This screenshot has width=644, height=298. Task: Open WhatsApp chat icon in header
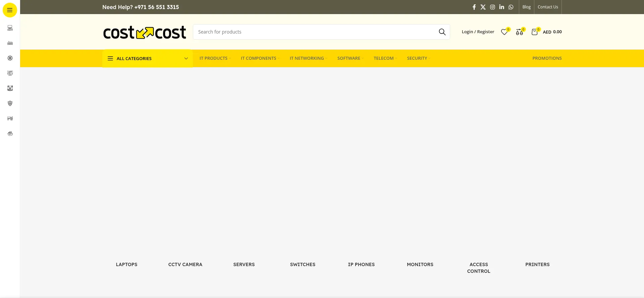coord(511,7)
